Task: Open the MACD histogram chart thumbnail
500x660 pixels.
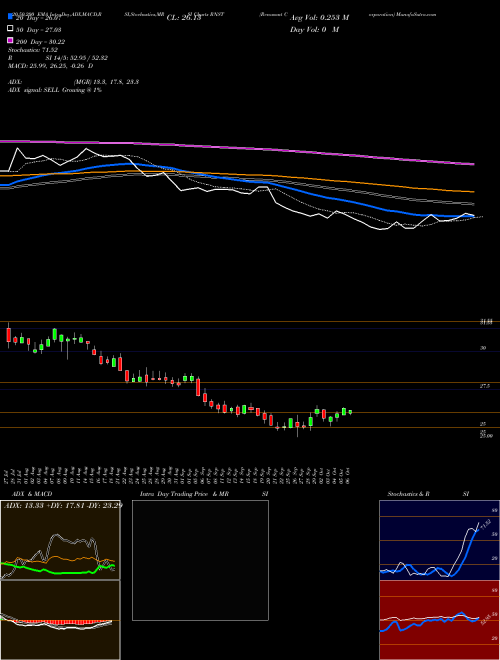Action: click(x=60, y=620)
